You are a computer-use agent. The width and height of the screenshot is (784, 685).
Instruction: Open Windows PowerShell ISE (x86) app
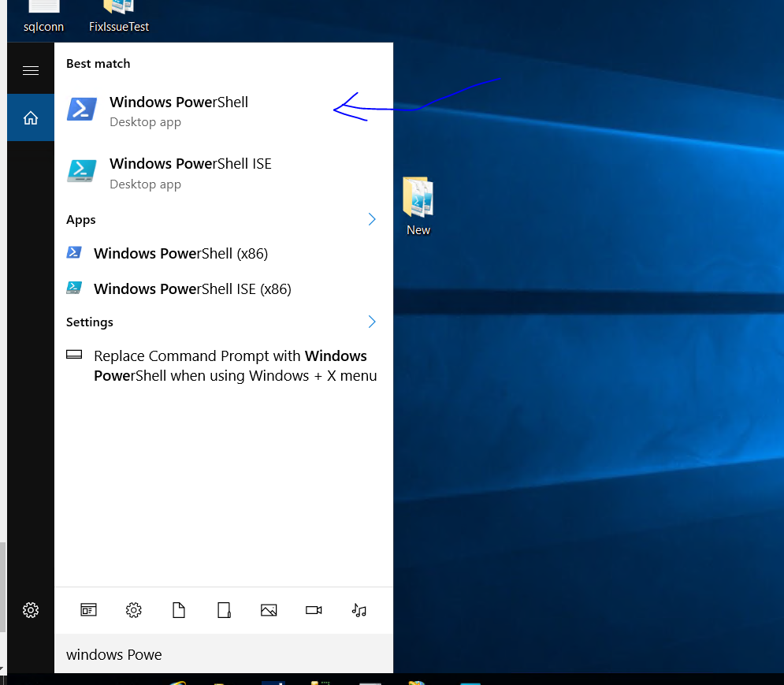click(192, 289)
